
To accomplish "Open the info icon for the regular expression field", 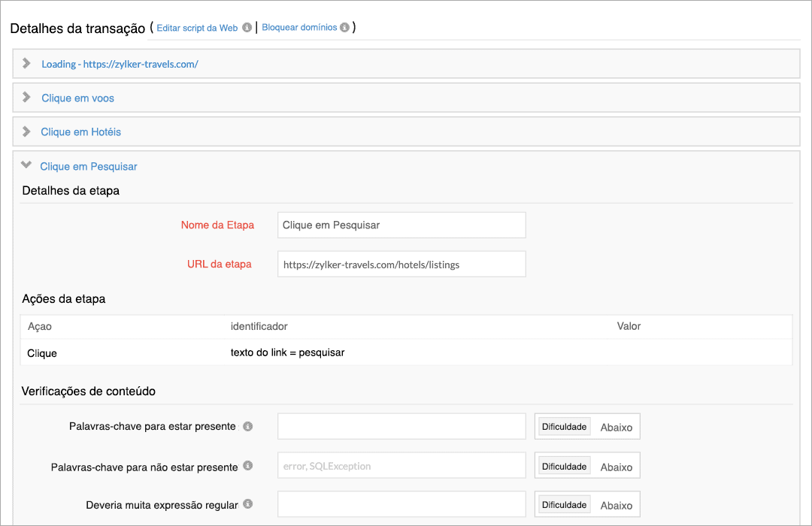I will (x=249, y=504).
